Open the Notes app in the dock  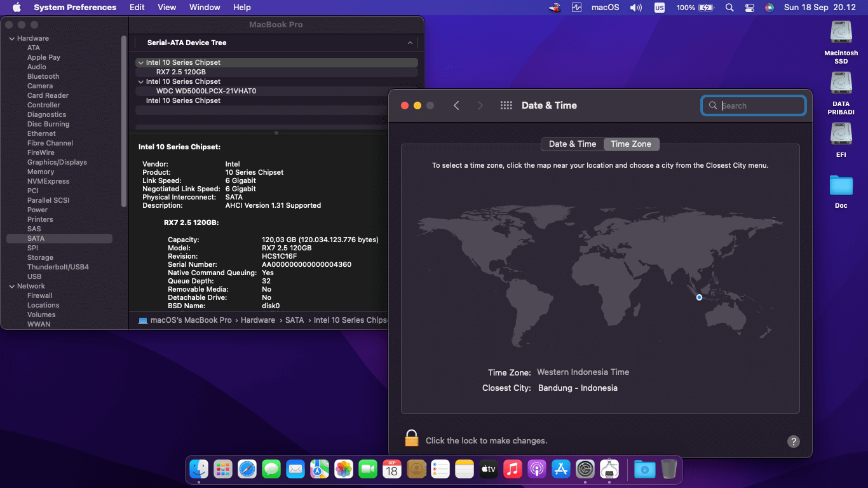coord(465,470)
